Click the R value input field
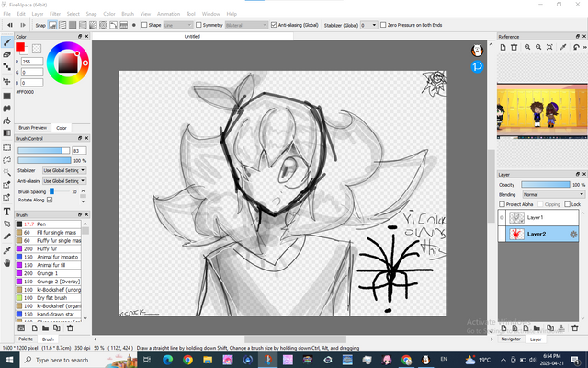Screen dimensions: 588x368 [x=32, y=62]
